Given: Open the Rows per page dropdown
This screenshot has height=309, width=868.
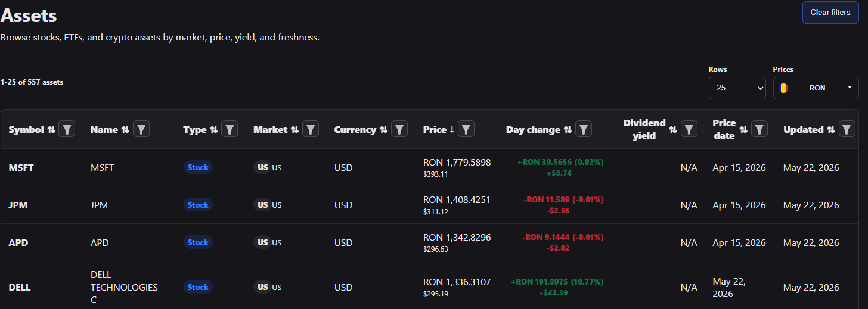Looking at the screenshot, I should pyautogui.click(x=737, y=88).
